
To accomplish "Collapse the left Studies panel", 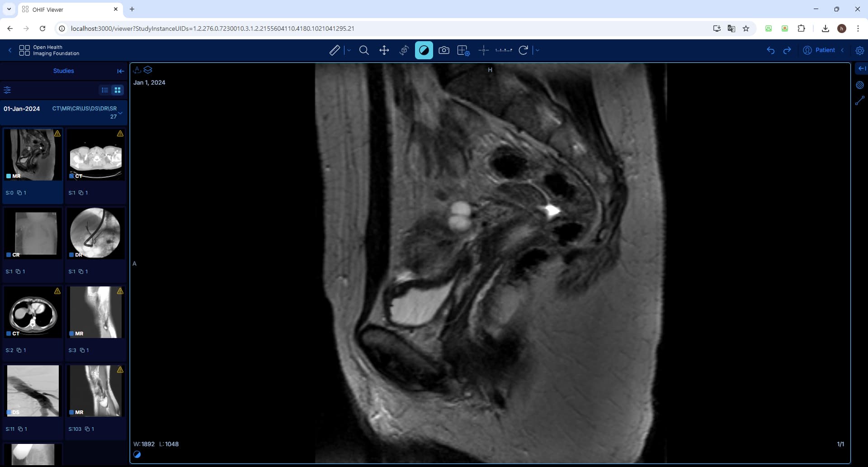I will coord(120,71).
